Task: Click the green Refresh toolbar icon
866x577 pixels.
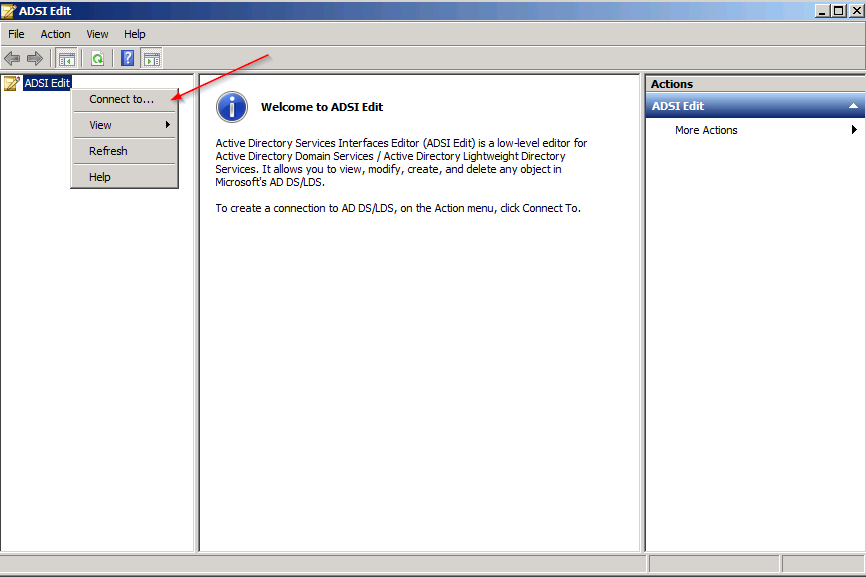Action: (98, 58)
